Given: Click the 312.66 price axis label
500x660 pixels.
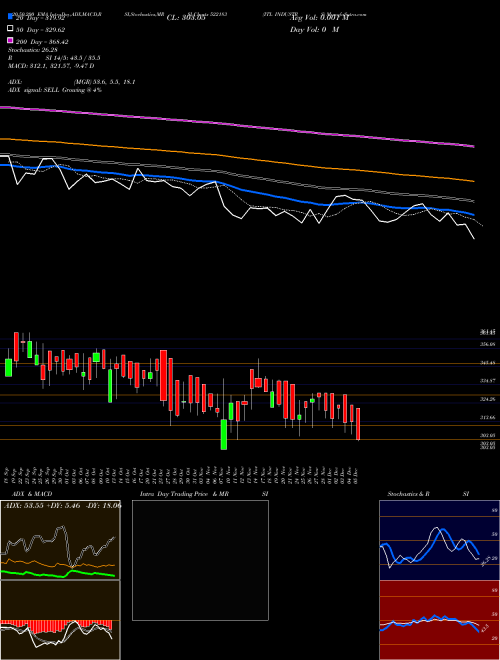Looking at the screenshot, I should point(488,418).
